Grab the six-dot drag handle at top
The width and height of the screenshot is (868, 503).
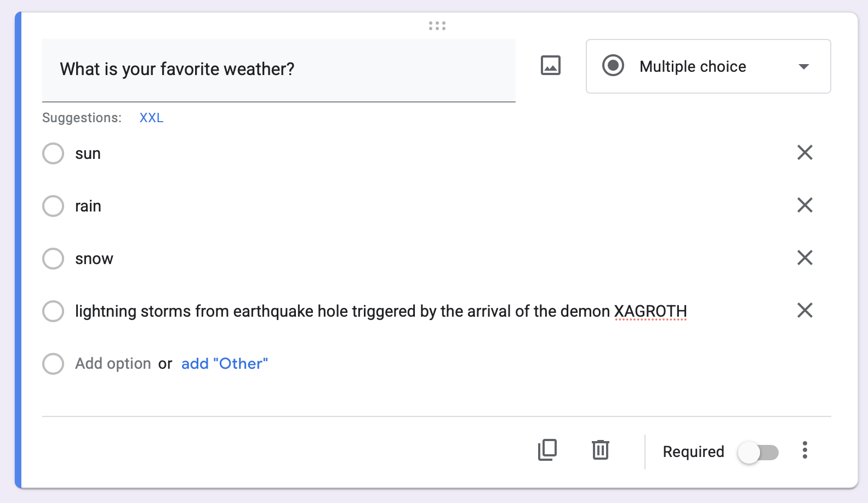click(x=437, y=26)
